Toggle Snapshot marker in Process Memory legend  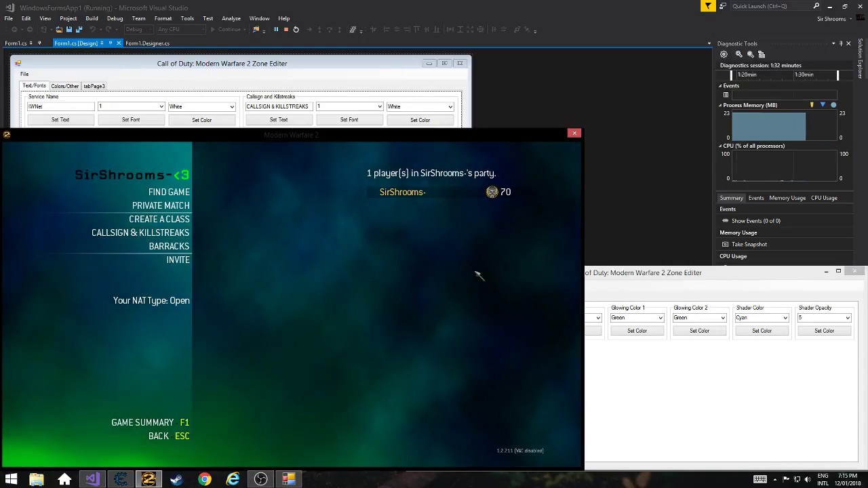pyautogui.click(x=823, y=105)
